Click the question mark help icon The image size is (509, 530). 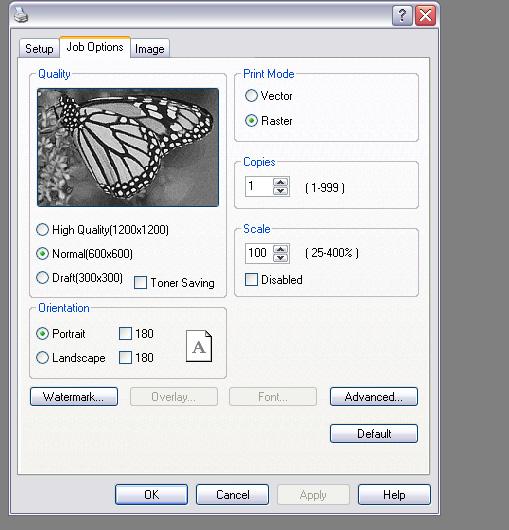402,15
